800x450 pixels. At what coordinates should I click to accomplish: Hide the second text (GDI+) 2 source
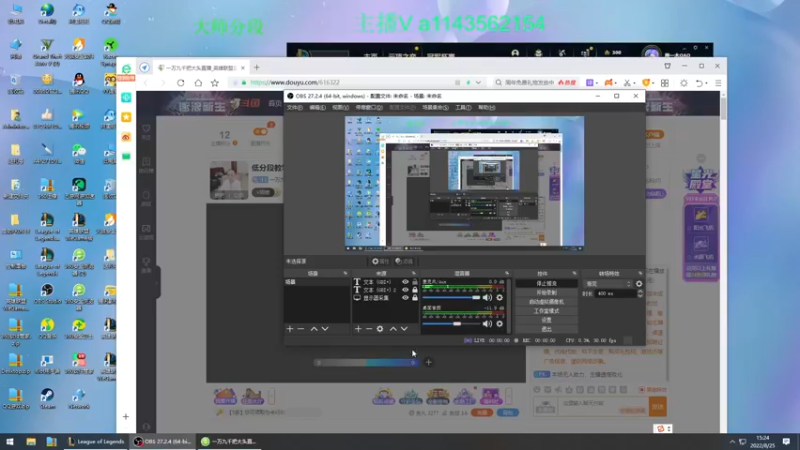[x=405, y=290]
